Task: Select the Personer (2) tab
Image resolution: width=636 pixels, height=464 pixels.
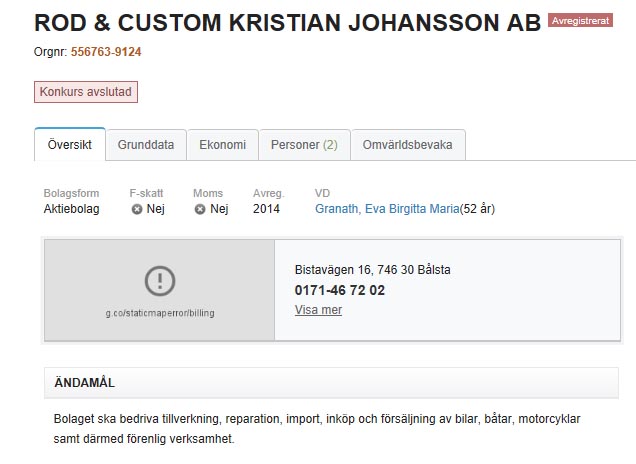Action: (x=304, y=145)
